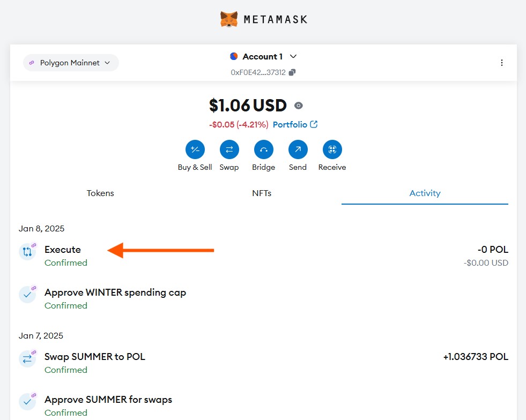Viewport: 526px width, 420px height.
Task: Open the Portfolio link
Action: pyautogui.click(x=295, y=124)
